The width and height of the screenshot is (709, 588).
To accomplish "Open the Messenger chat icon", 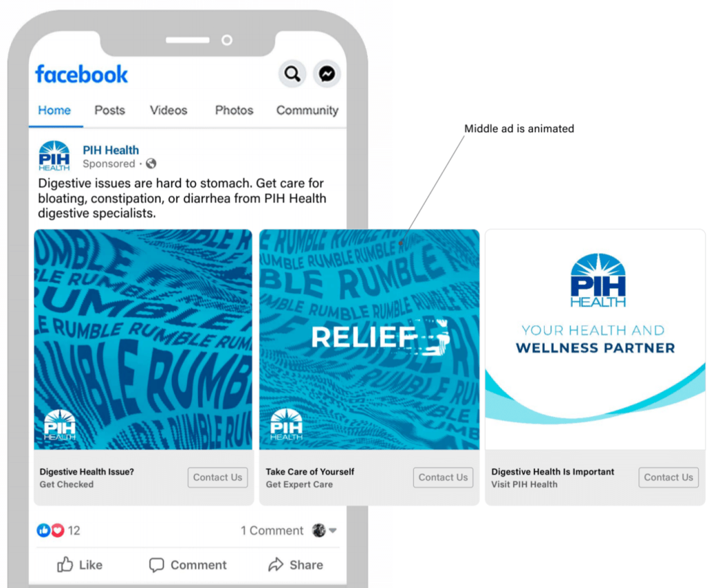I will coord(327,73).
